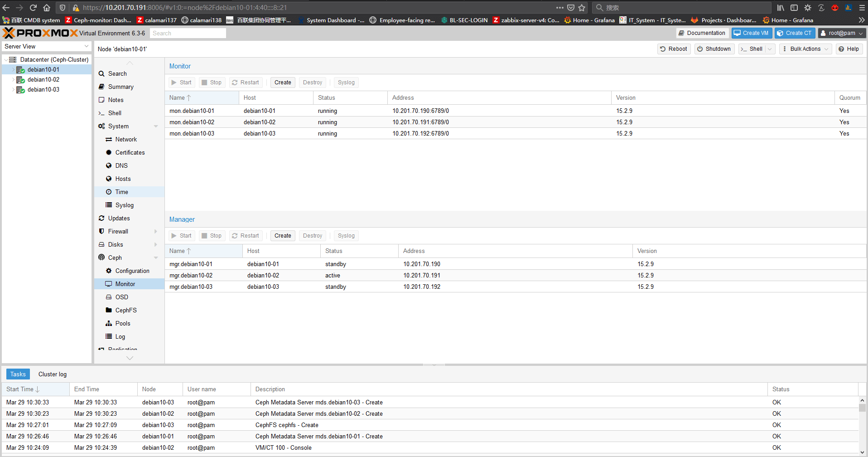This screenshot has height=457, width=868.
Task: Select the mon.debian10-02 monitor row
Action: [516, 122]
